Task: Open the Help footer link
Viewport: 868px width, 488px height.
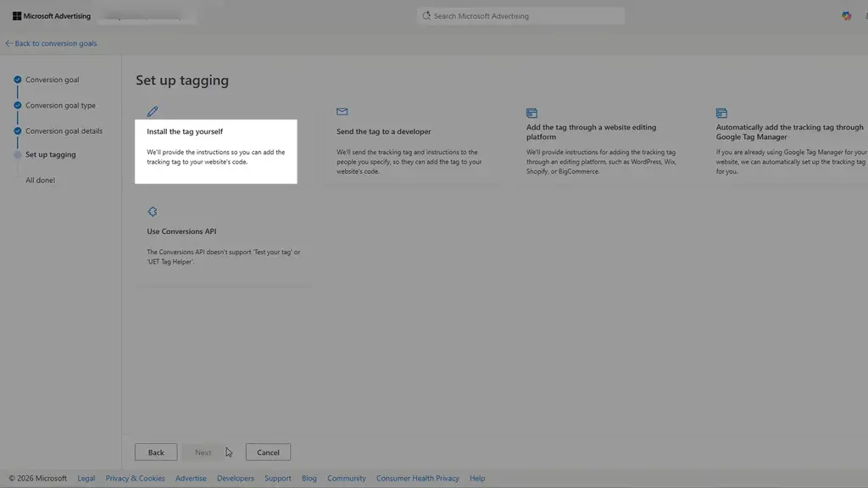Action: point(477,478)
